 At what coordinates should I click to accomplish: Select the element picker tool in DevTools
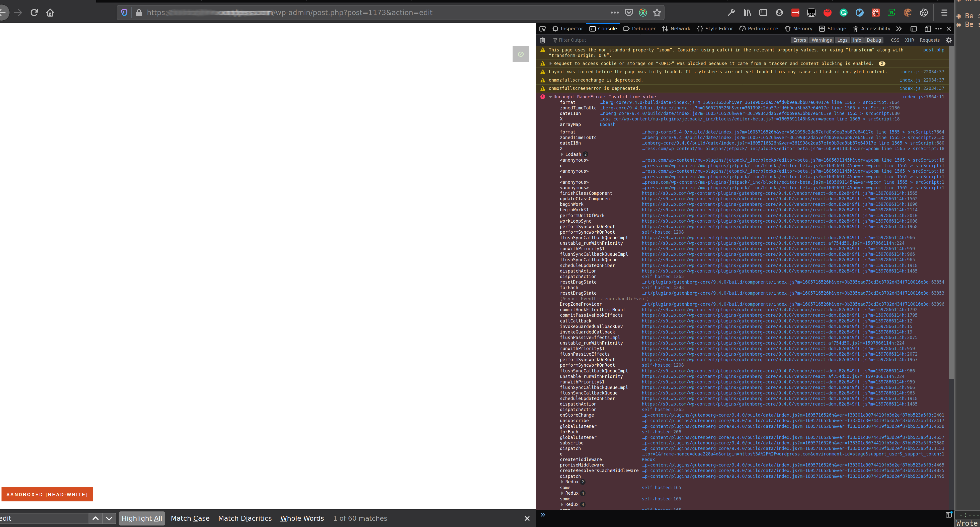pyautogui.click(x=542, y=29)
